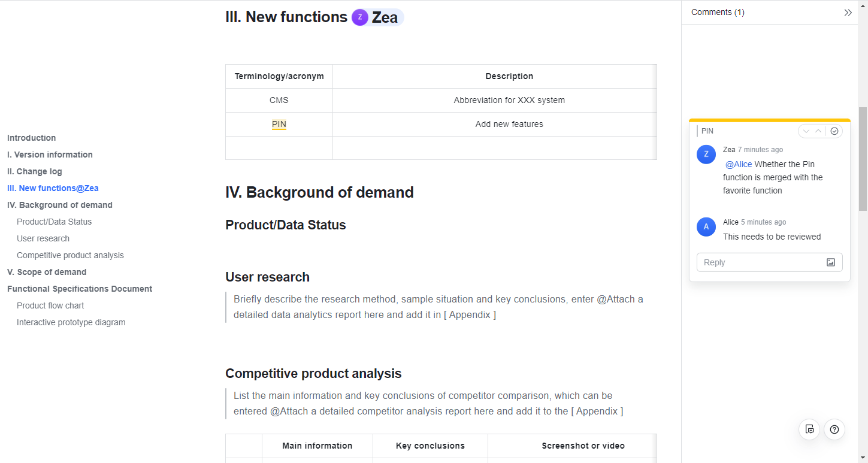Click Alice's avatar in the comment thread
The height and width of the screenshot is (463, 868).
(706, 226)
